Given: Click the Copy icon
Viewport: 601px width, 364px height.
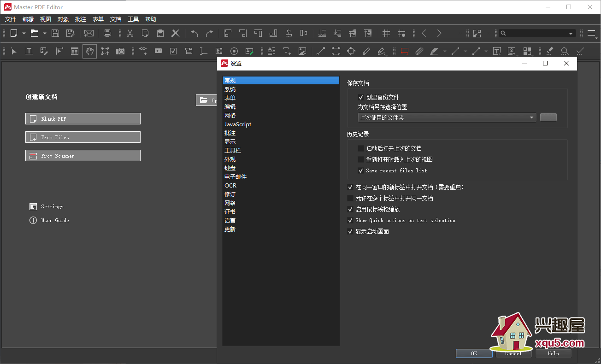Looking at the screenshot, I should pyautogui.click(x=145, y=33).
